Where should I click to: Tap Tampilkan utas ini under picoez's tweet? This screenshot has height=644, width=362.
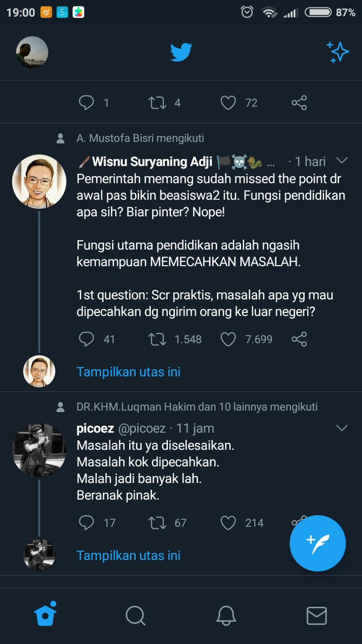pyautogui.click(x=129, y=555)
